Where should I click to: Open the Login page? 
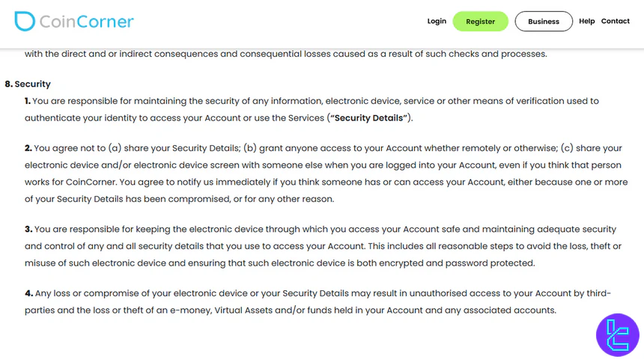tap(437, 21)
